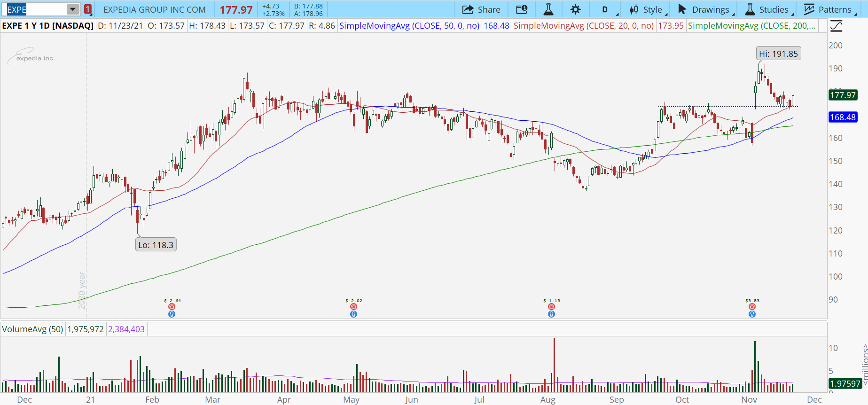Click the Drawings cursor arrow icon
Screen dimensions: 868x405
(682, 9)
